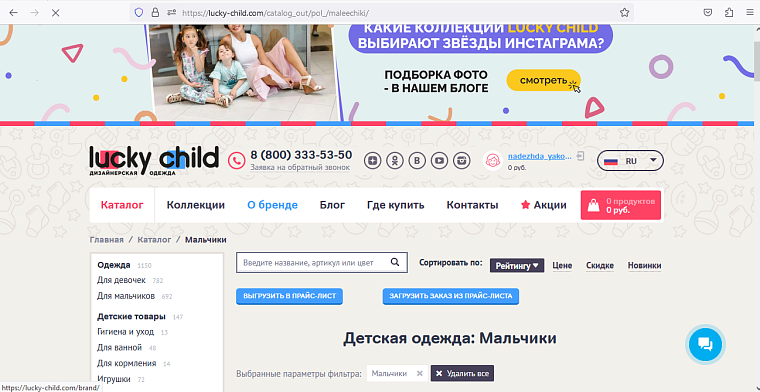Click the search magnifier icon

click(395, 262)
